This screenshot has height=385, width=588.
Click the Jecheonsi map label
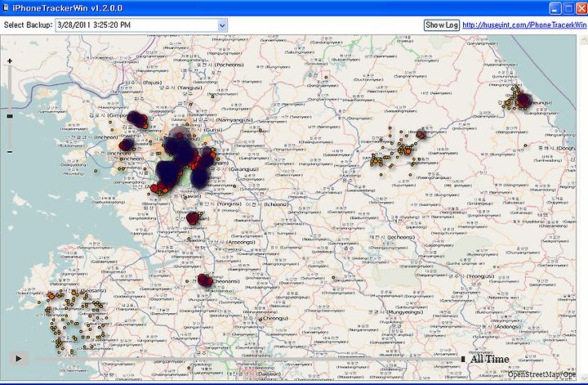click(x=393, y=237)
